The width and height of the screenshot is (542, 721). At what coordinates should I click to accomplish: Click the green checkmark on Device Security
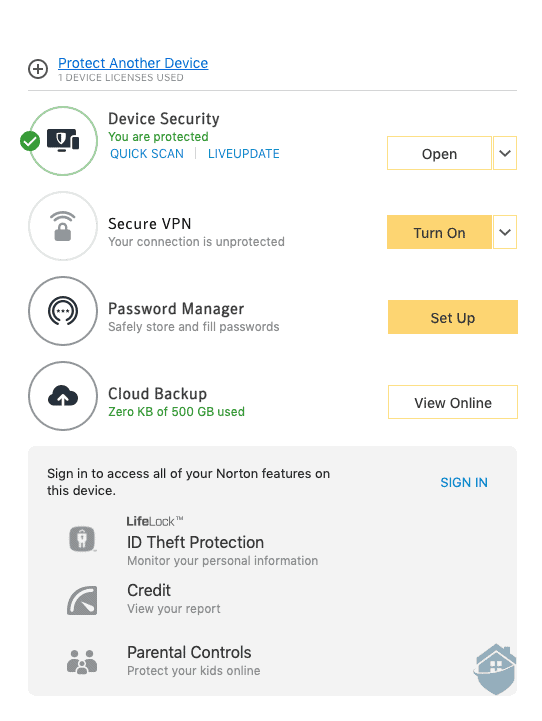[x=30, y=141]
